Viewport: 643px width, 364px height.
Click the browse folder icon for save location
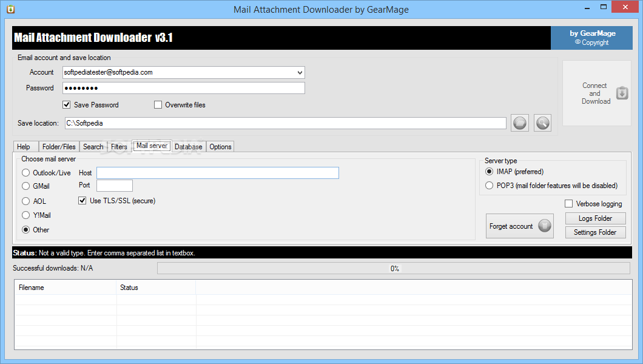click(520, 123)
